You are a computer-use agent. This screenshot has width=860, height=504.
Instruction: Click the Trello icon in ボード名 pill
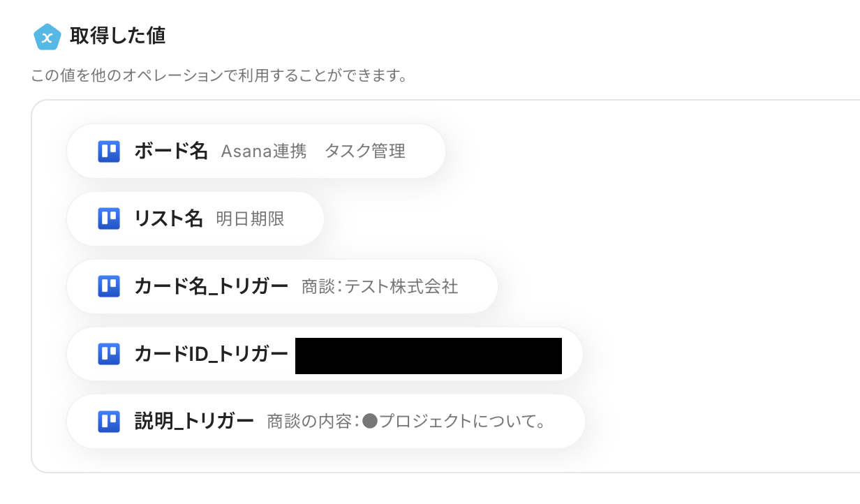tap(109, 151)
